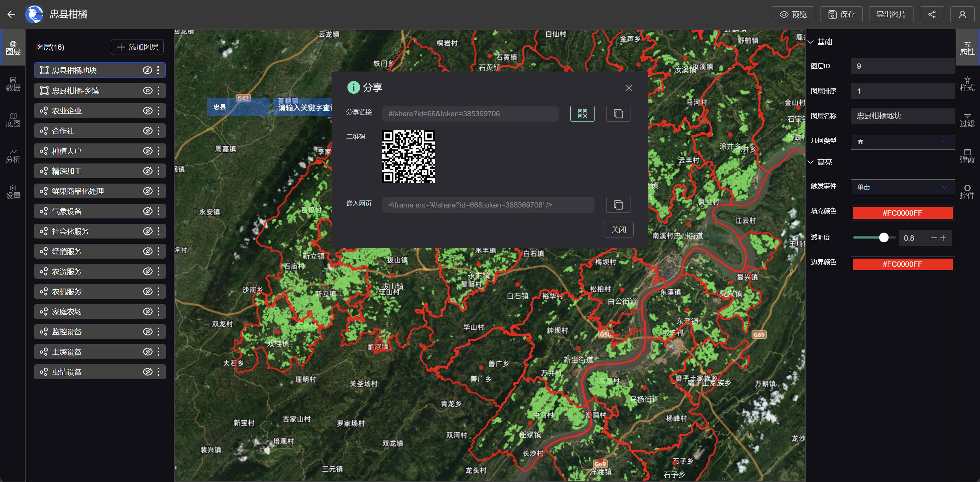Click the share icon in top toolbar
Viewport: 980px width, 482px height.
pyautogui.click(x=932, y=14)
